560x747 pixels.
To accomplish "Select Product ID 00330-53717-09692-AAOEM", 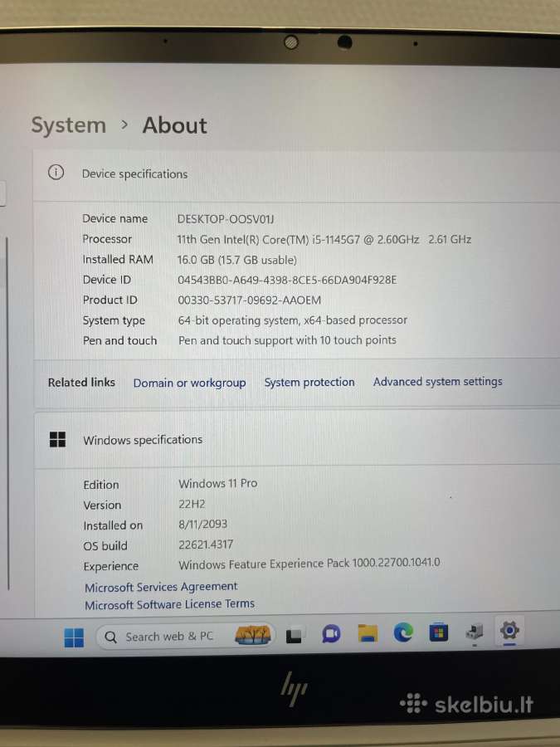I will 249,300.
